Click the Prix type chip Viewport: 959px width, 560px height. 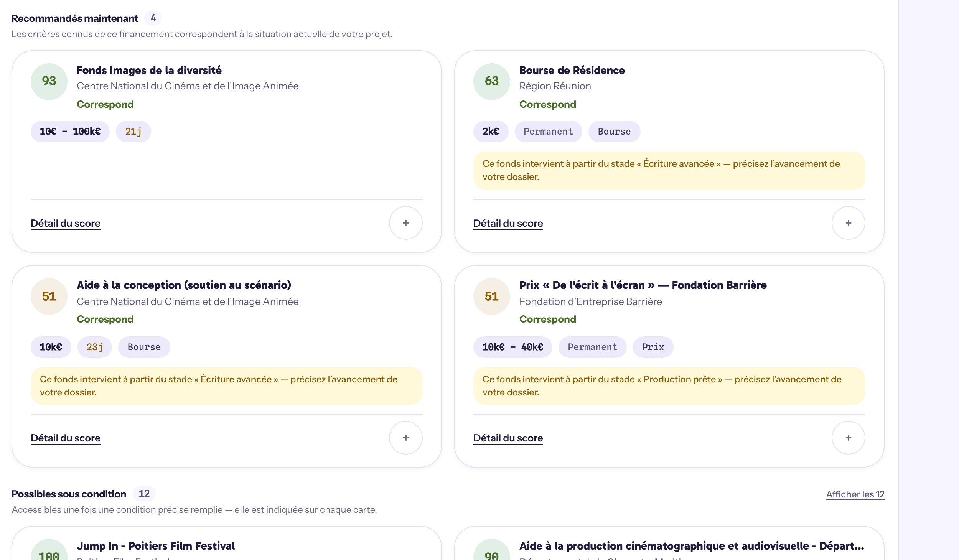(653, 347)
